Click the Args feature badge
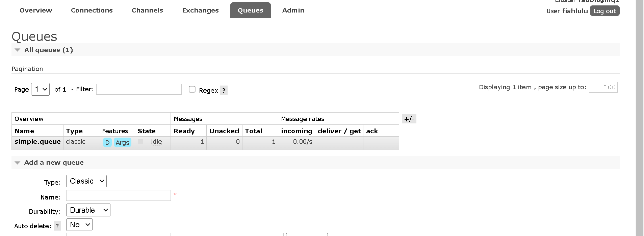This screenshot has height=236, width=644. coord(122,143)
